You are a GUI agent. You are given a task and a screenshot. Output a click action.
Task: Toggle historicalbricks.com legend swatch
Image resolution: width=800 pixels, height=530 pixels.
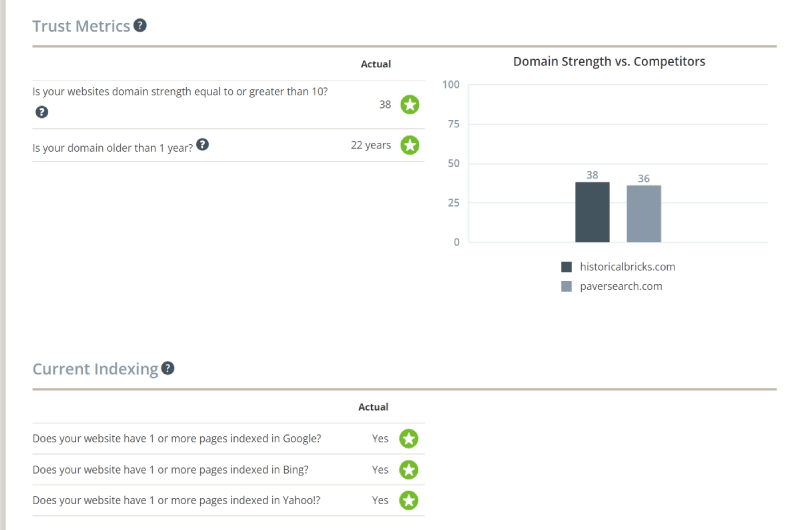(566, 267)
